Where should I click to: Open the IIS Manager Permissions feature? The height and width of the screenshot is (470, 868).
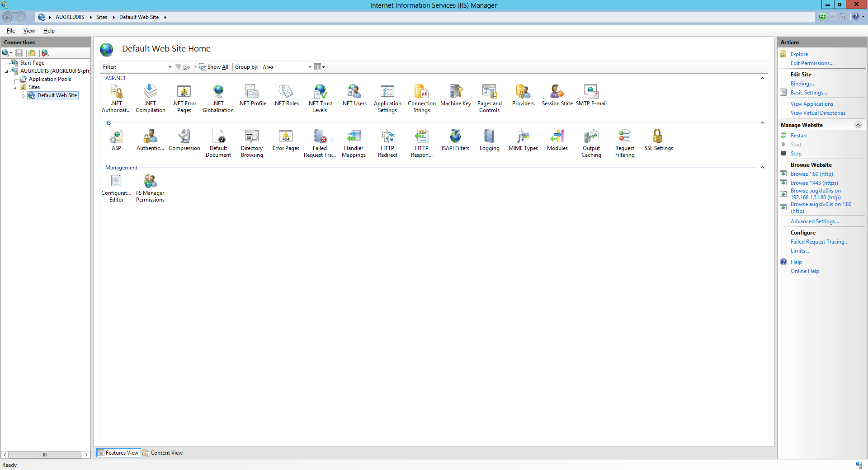[150, 182]
